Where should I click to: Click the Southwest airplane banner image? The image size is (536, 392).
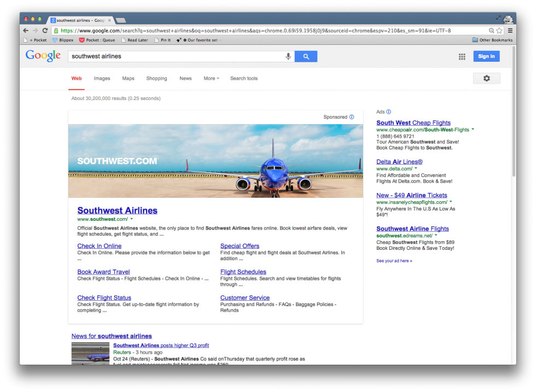click(x=215, y=161)
